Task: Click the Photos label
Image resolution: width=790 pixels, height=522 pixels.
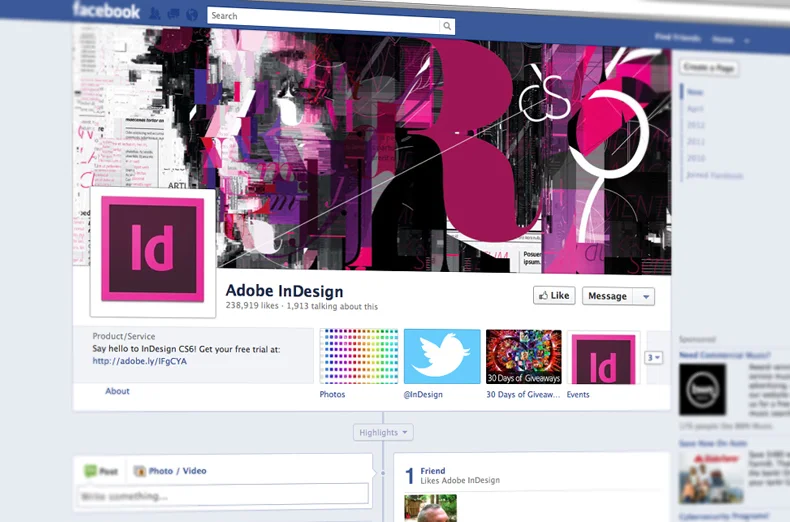Action: (x=333, y=394)
